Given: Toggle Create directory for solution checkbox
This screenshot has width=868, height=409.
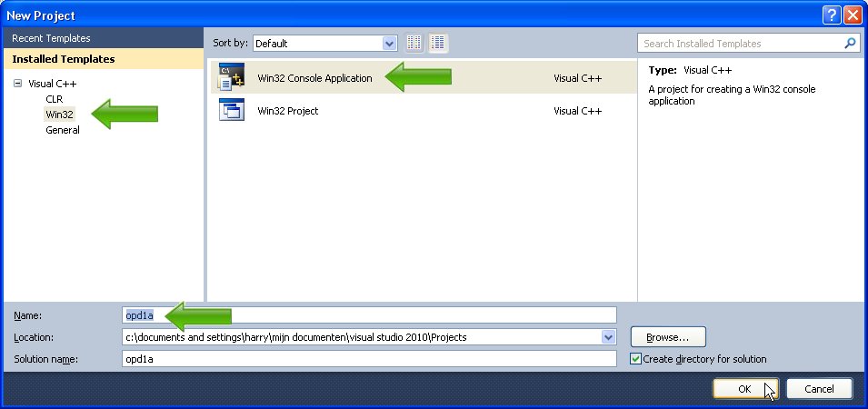Looking at the screenshot, I should 635,359.
